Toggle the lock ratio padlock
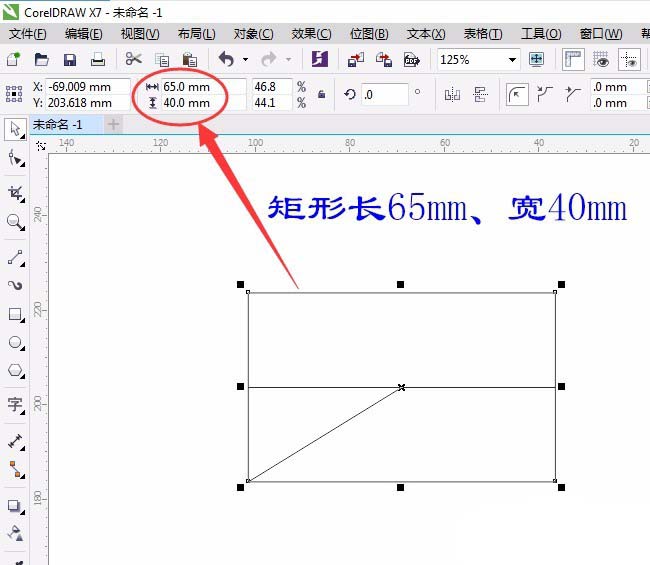Viewport: 650px width, 565px height. pos(321,95)
